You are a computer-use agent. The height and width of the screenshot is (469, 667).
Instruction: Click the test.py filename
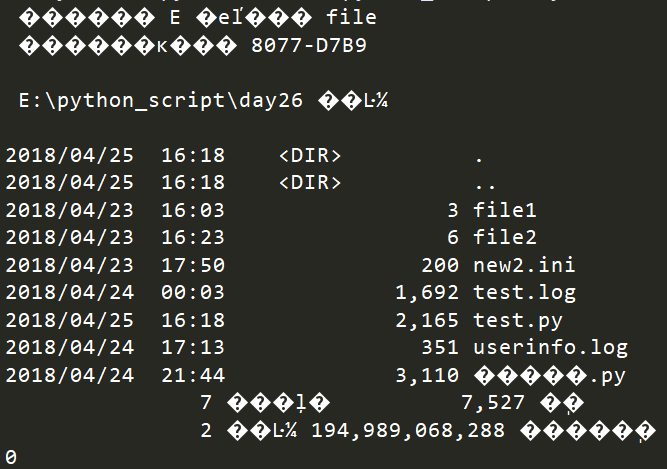click(x=518, y=320)
